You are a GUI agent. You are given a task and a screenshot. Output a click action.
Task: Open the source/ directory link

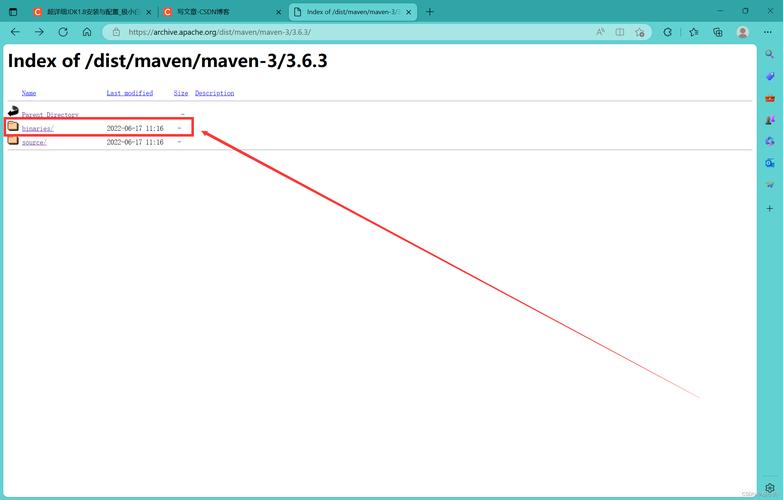coord(34,142)
